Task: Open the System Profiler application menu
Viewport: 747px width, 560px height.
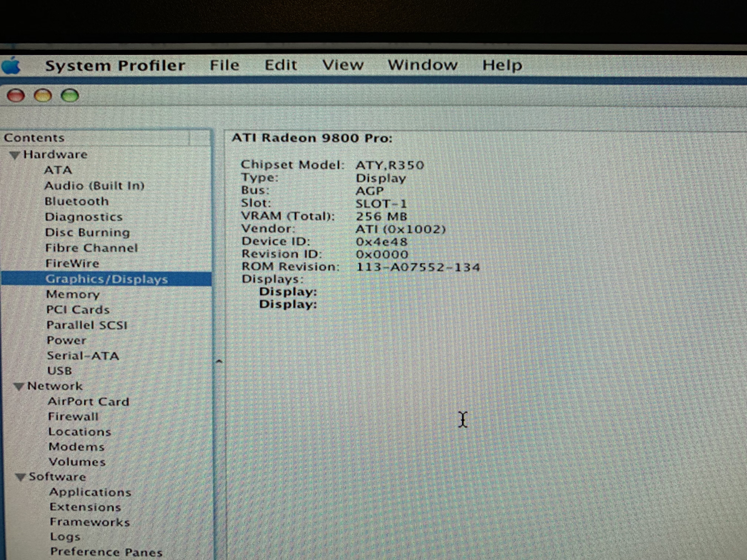Action: [x=115, y=66]
